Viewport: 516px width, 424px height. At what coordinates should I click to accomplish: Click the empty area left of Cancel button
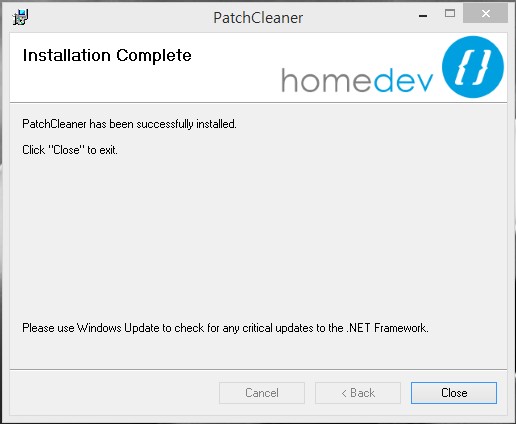113,393
